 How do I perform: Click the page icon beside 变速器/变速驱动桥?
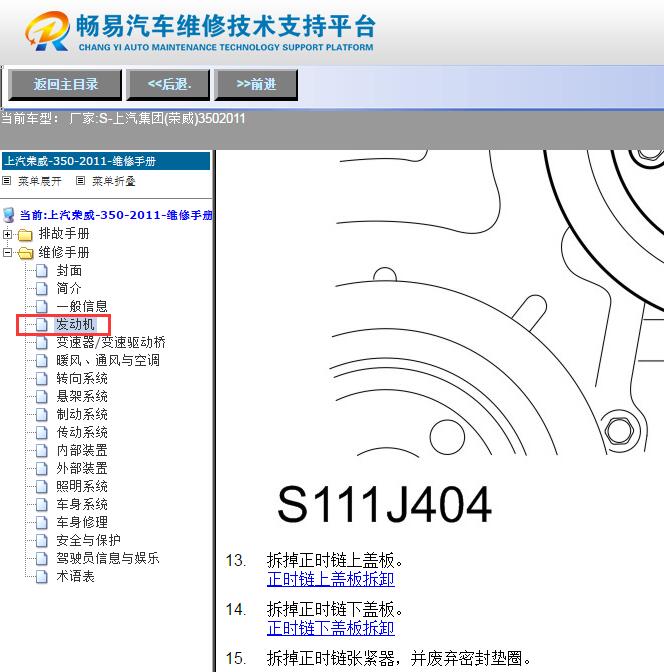click(42, 343)
